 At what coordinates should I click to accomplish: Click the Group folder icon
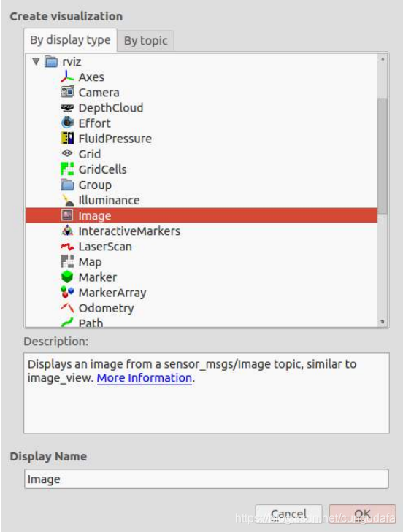[67, 185]
